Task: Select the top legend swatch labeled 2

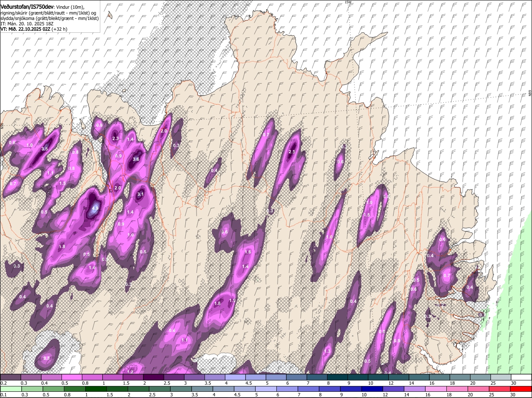Action: tap(153, 377)
